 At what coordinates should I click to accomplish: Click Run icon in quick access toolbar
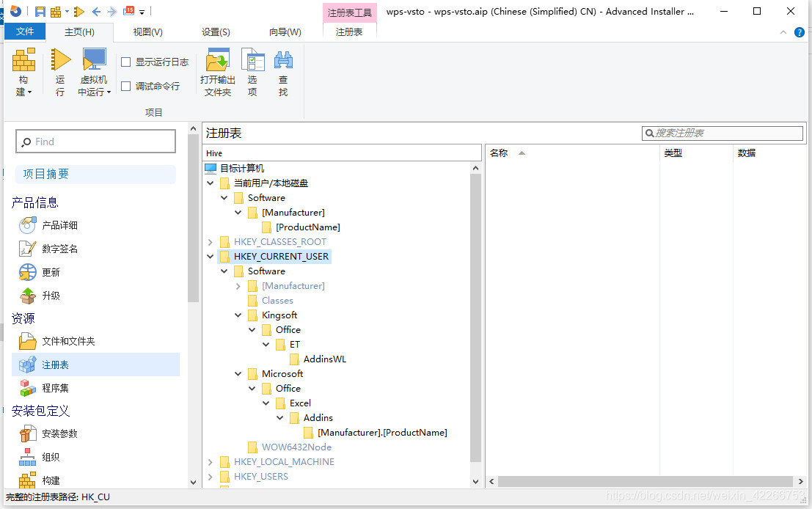point(78,11)
